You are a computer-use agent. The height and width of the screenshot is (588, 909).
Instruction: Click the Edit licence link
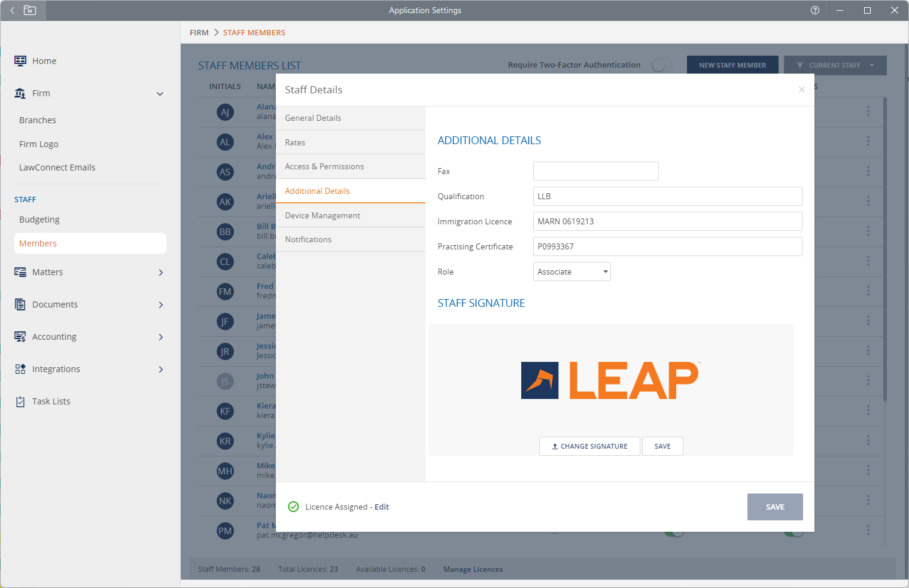(x=382, y=507)
